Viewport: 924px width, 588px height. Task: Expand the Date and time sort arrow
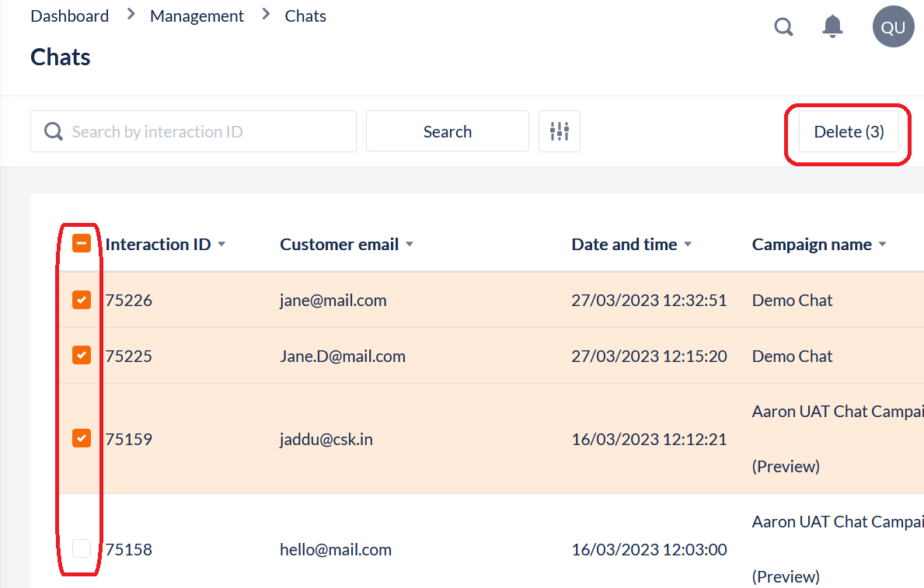point(688,245)
